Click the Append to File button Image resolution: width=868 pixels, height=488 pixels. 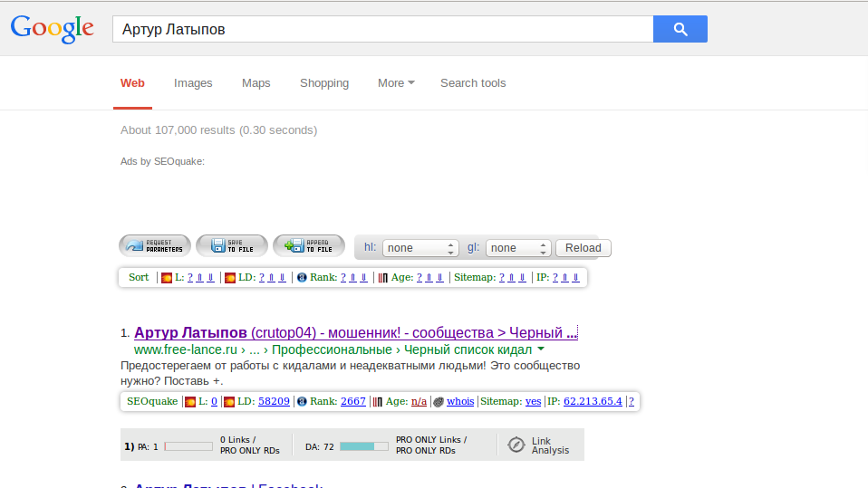309,245
